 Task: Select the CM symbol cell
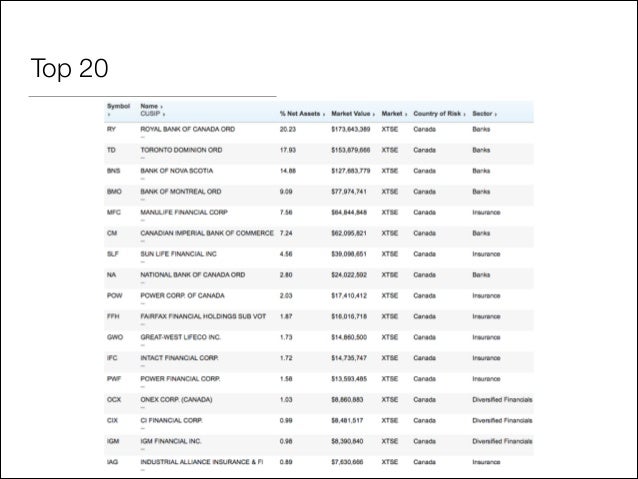[112, 233]
